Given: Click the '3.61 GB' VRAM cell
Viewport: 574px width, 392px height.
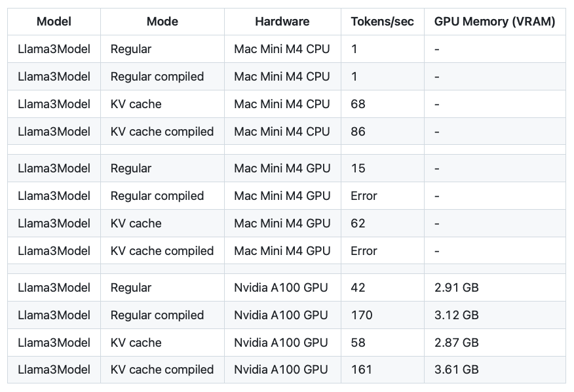Looking at the screenshot, I should 457,369.
